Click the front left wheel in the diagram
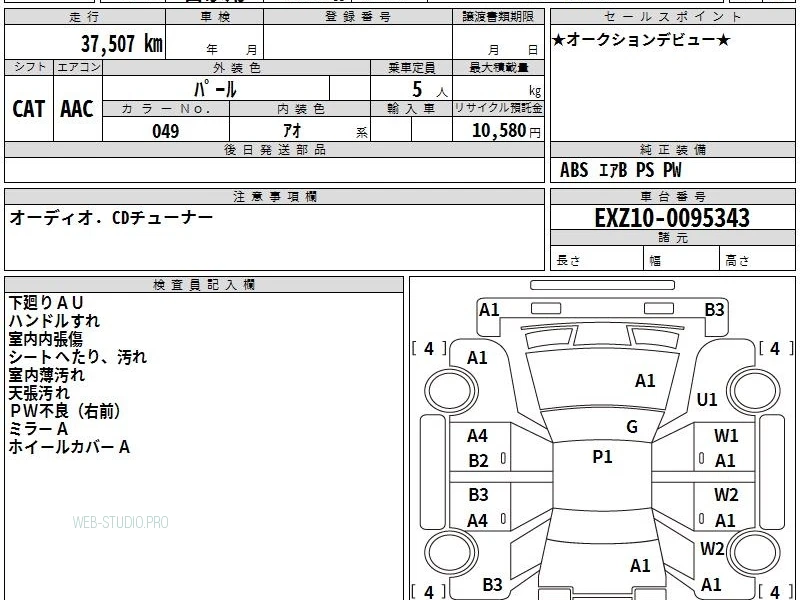Image resolution: width=800 pixels, height=600 pixels. pos(451,391)
